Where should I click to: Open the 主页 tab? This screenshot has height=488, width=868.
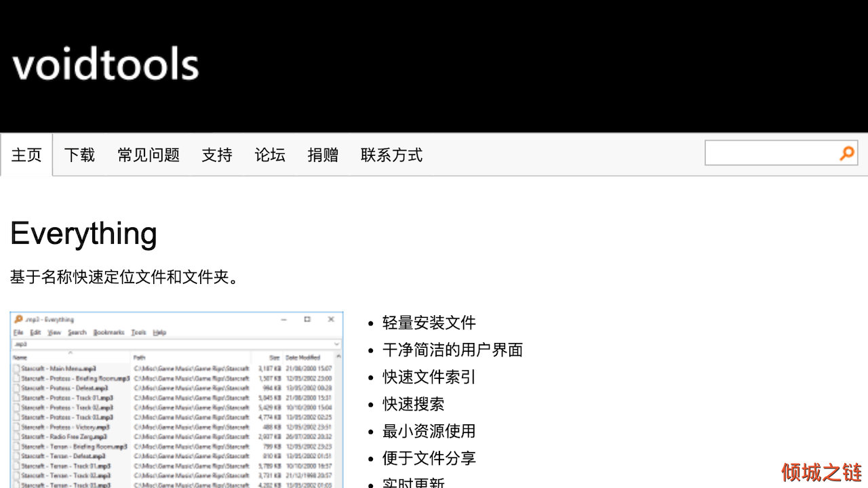pyautogui.click(x=26, y=155)
